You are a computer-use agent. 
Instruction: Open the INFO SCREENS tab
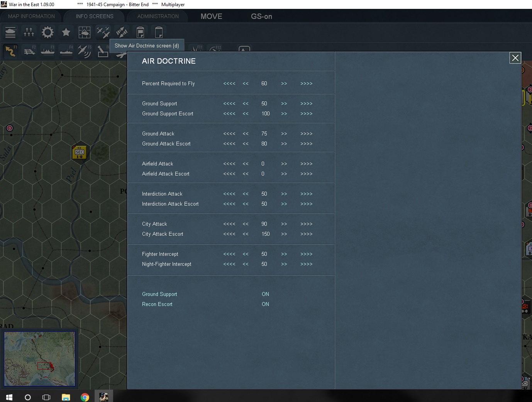pyautogui.click(x=95, y=16)
